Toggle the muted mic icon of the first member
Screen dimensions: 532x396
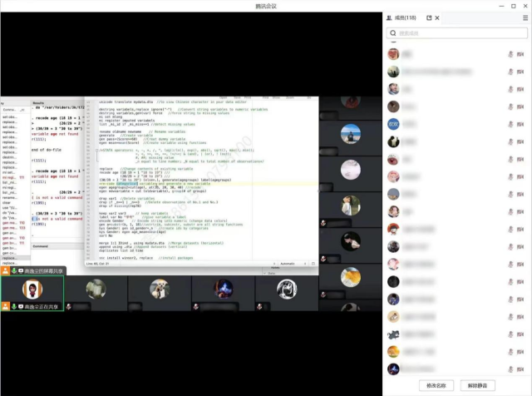point(510,54)
